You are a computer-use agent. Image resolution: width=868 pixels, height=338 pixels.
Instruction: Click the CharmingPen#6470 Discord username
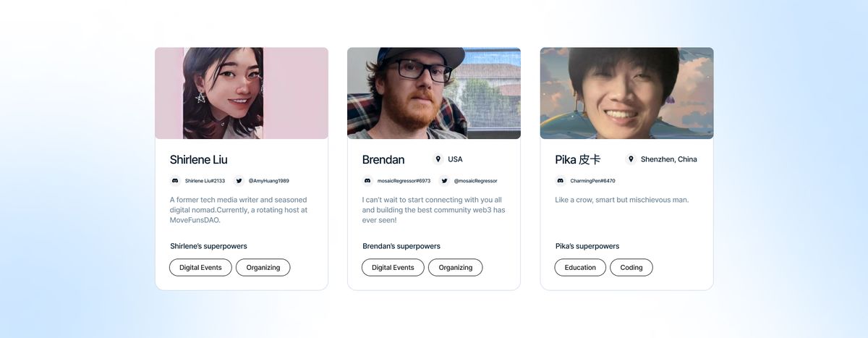click(x=593, y=181)
